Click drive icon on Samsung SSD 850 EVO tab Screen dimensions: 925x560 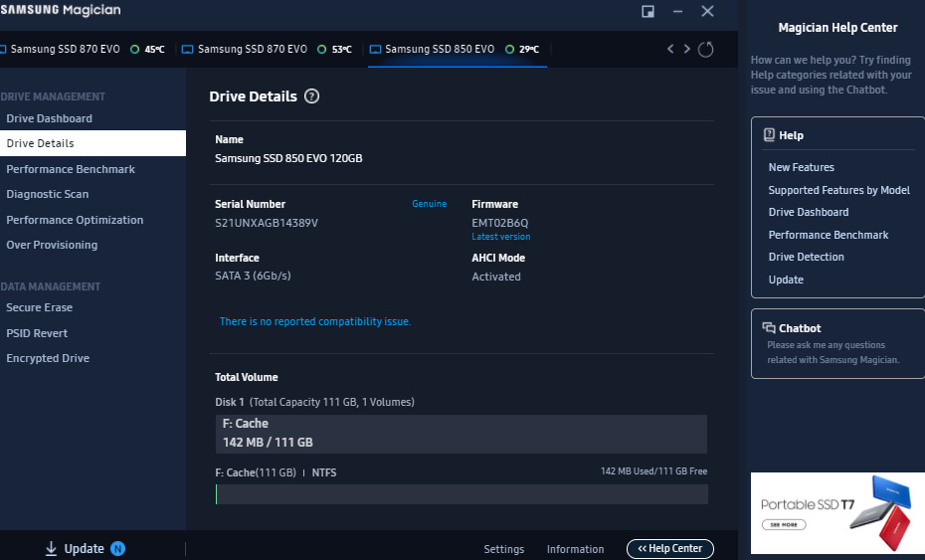[375, 50]
